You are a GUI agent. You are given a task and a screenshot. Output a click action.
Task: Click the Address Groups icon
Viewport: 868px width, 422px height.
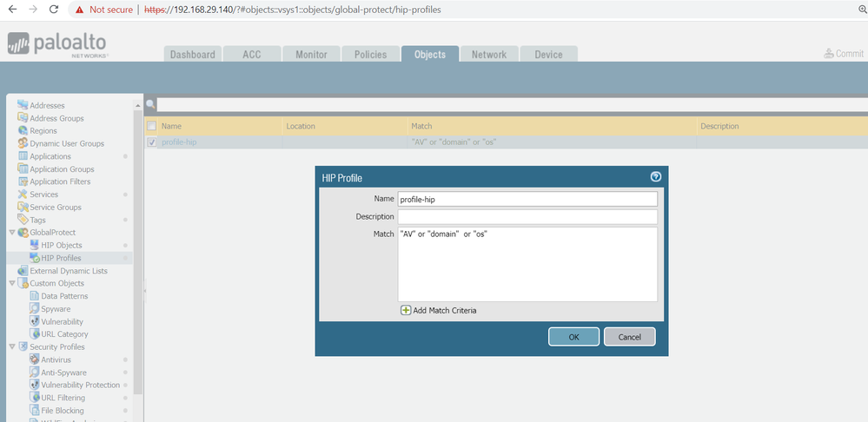click(x=23, y=118)
